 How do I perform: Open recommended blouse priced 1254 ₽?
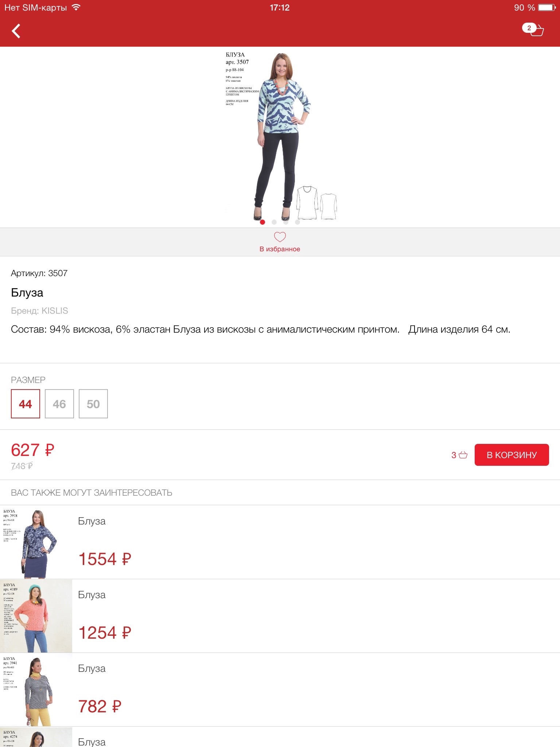click(x=280, y=616)
